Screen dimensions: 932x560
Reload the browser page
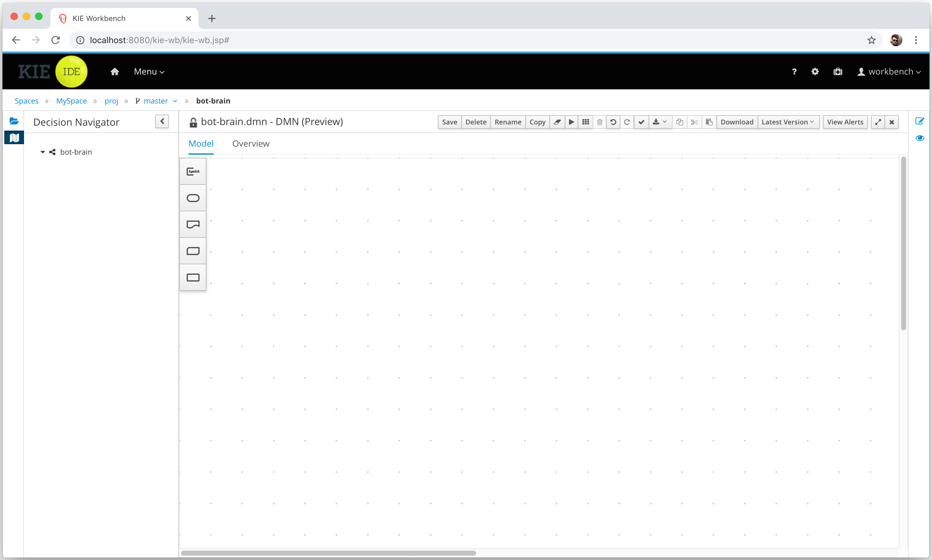point(55,40)
